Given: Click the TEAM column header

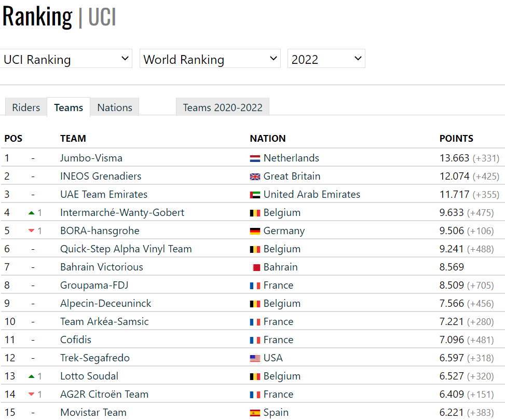Looking at the screenshot, I should [x=73, y=139].
